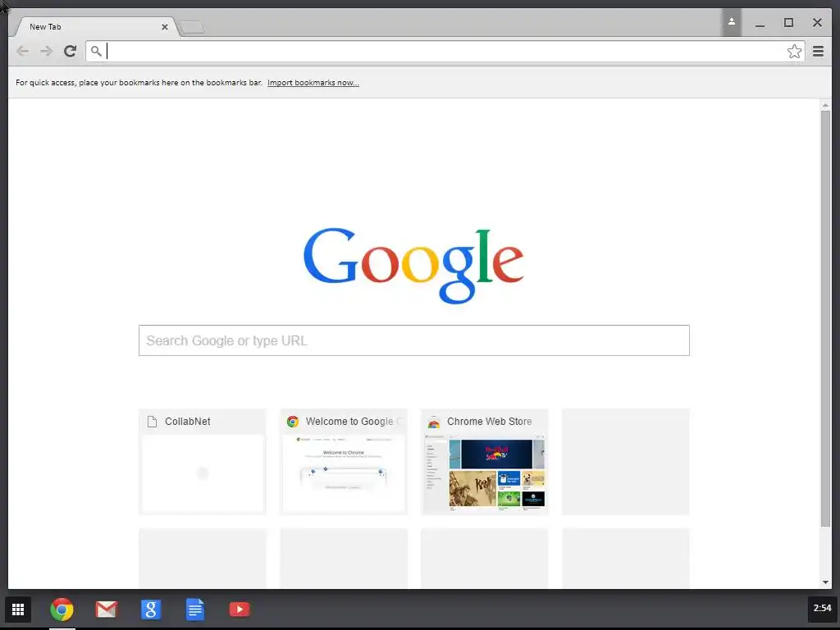This screenshot has width=840, height=630.
Task: Focus the address bar omnibox
Action: 445,52
